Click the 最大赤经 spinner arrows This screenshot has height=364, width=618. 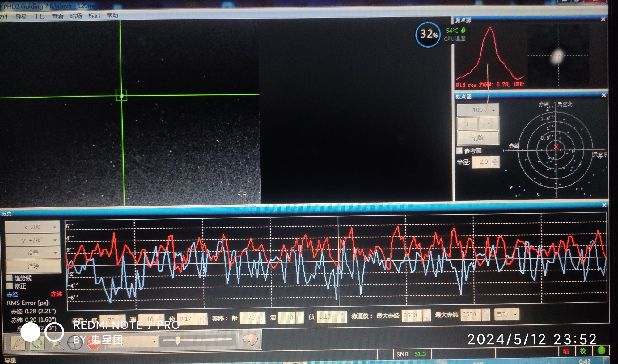[x=426, y=315]
